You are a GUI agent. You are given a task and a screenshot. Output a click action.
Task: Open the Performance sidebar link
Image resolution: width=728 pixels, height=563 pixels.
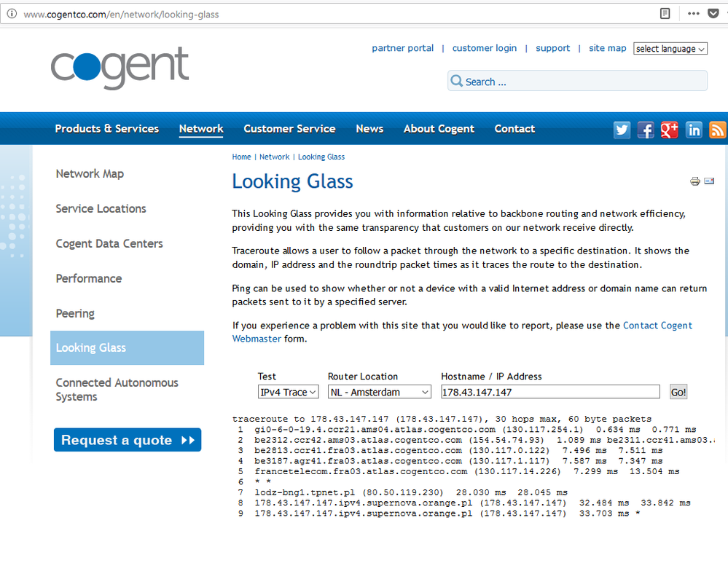tap(89, 278)
